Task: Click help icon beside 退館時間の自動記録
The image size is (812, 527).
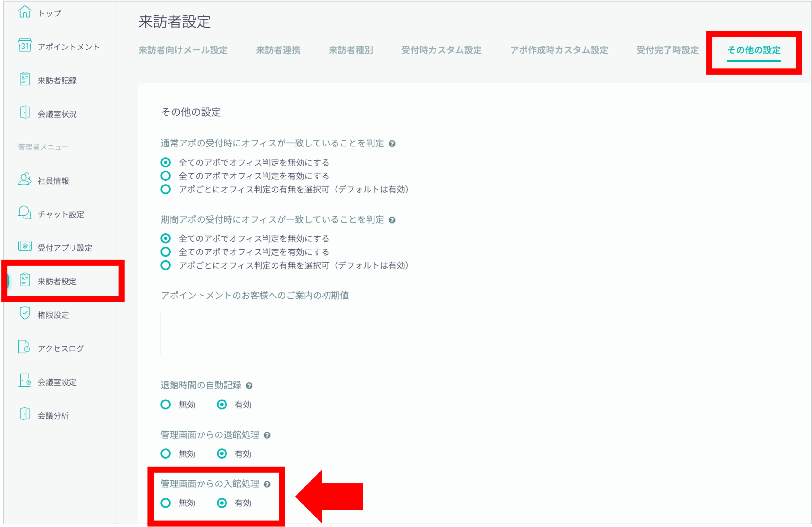Action: pyautogui.click(x=249, y=386)
